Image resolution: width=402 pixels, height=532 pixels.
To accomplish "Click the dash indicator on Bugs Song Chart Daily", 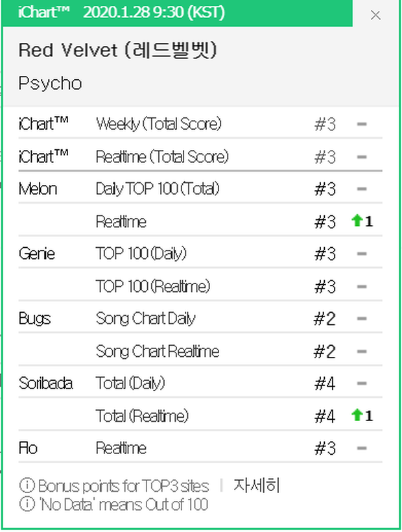I will tap(362, 319).
